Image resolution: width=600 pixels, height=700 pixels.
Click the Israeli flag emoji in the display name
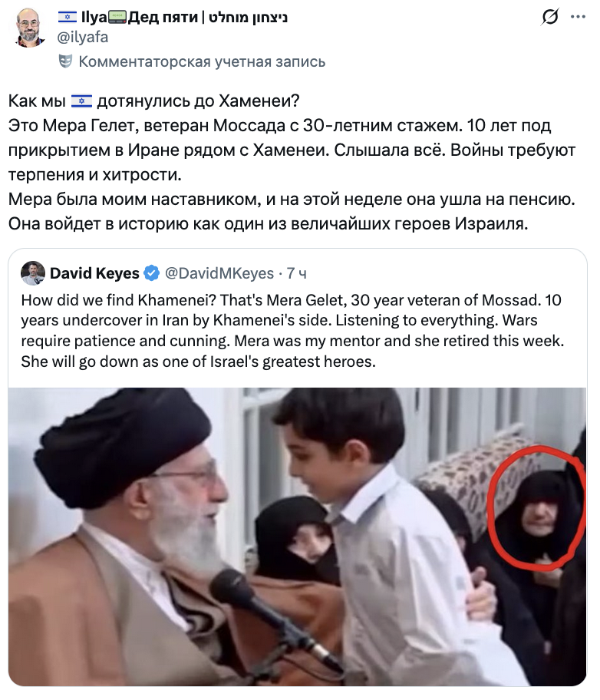(68, 18)
